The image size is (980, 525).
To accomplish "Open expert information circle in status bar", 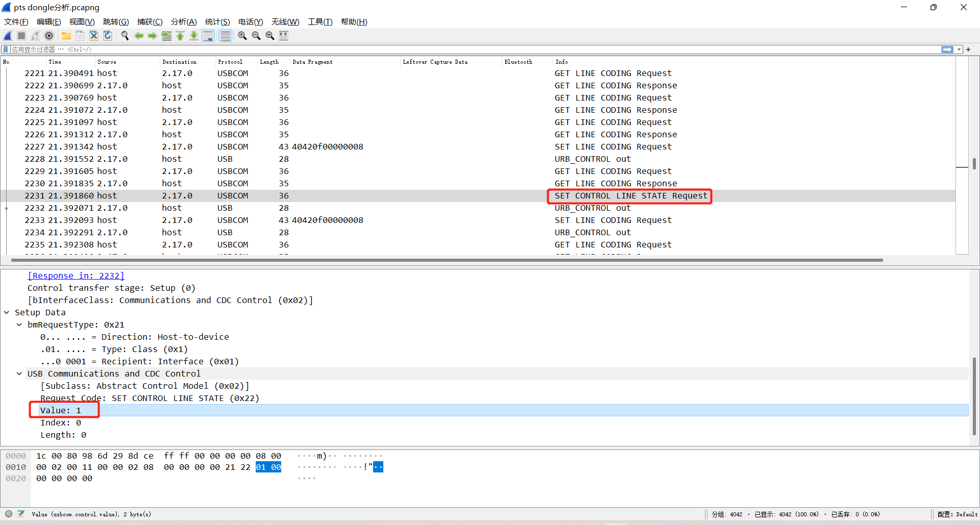I will (x=9, y=514).
